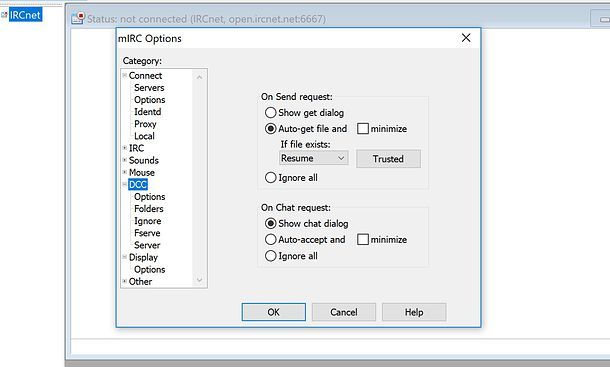The image size is (610, 367).
Task: Click the status window input box
Action: tap(340, 347)
